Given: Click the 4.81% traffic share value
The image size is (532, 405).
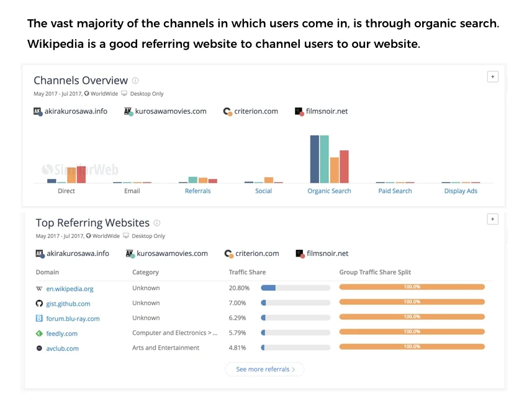Looking at the screenshot, I should point(238,348).
